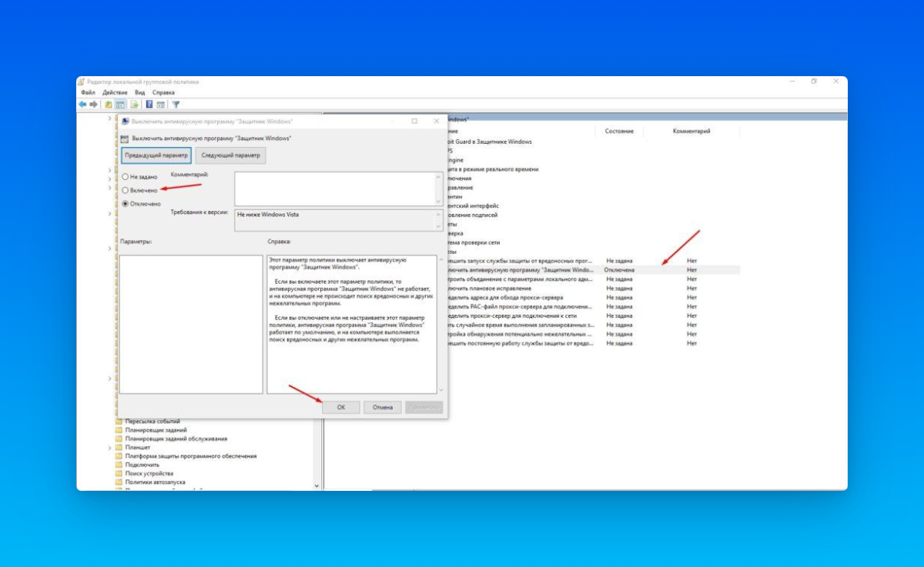The height and width of the screenshot is (567, 924).
Task: Click the Отключена status cell
Action: click(x=620, y=270)
